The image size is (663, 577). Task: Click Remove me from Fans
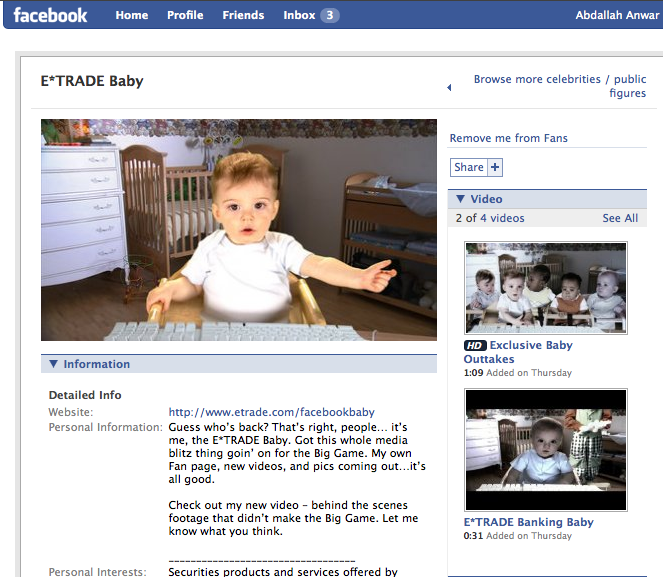point(508,138)
